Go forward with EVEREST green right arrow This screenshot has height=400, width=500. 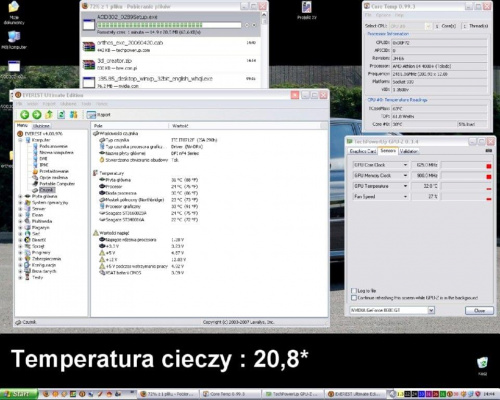[37, 115]
